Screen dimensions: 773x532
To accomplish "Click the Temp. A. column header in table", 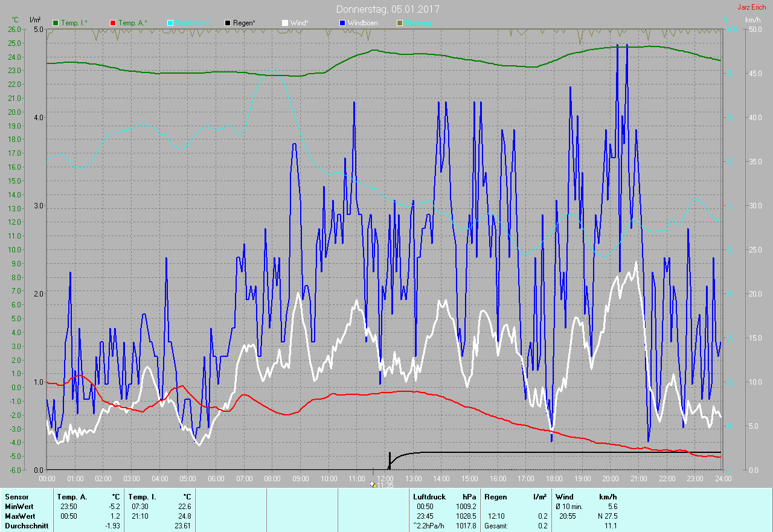I will [72, 497].
